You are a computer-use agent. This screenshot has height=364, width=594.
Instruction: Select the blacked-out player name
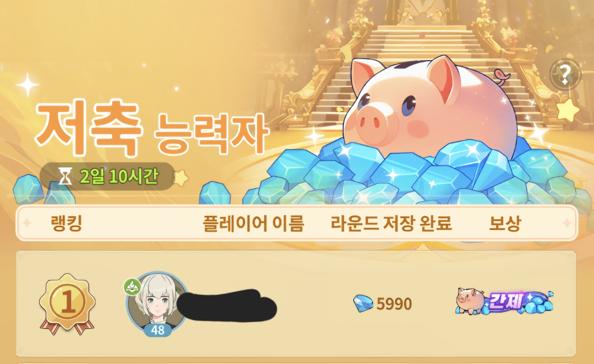click(227, 305)
